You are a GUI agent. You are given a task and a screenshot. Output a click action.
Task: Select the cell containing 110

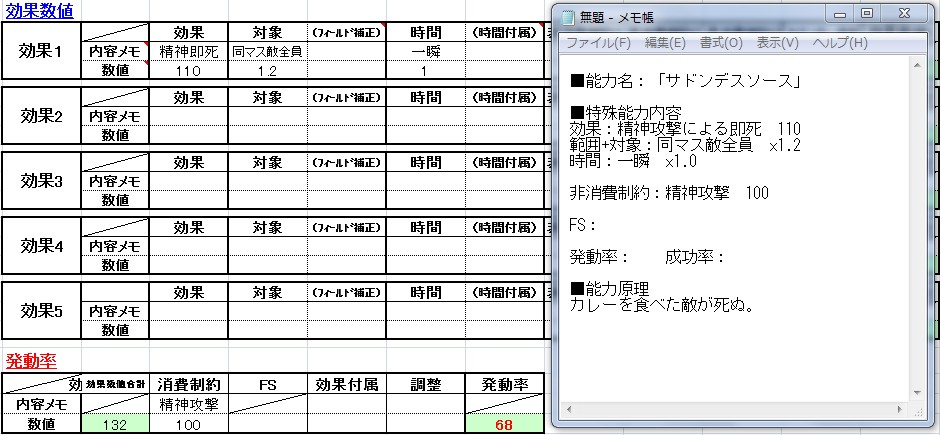(x=188, y=71)
